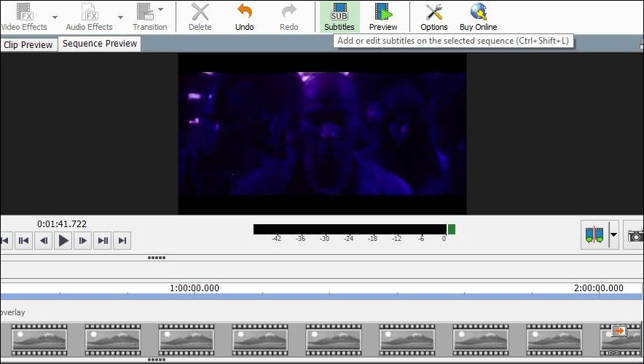Screen dimensions: 644x364
Task: Click the transition arrow icon on last clip
Action: (619, 331)
